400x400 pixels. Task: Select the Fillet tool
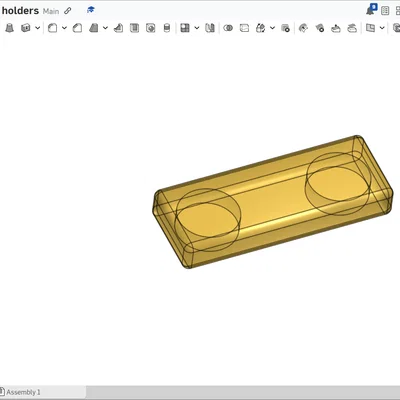[52, 28]
